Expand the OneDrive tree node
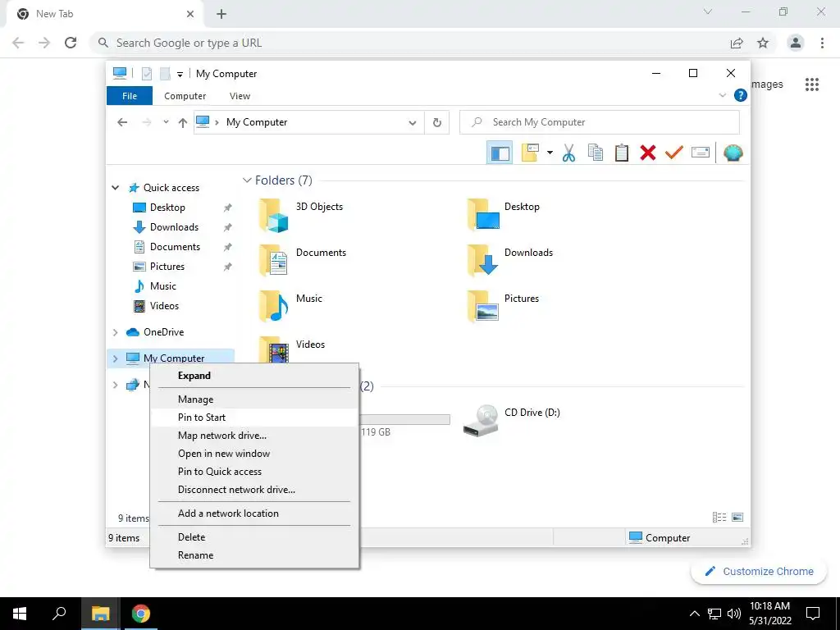 [115, 332]
